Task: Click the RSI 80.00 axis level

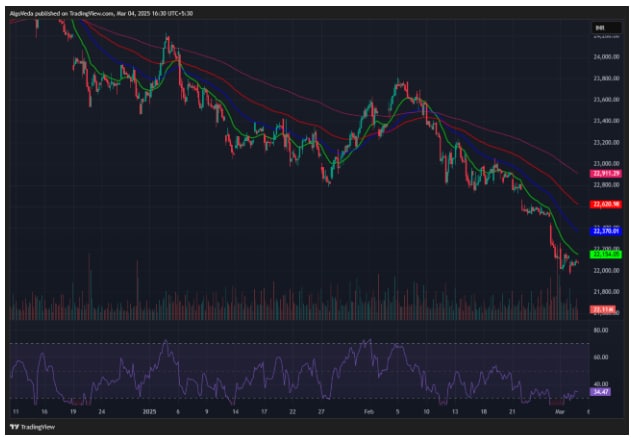Action: click(x=600, y=330)
